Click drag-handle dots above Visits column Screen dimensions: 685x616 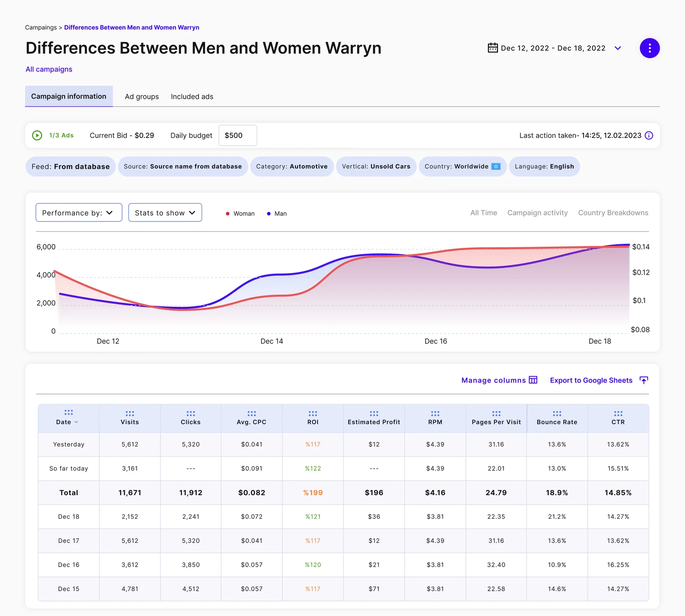pyautogui.click(x=130, y=413)
